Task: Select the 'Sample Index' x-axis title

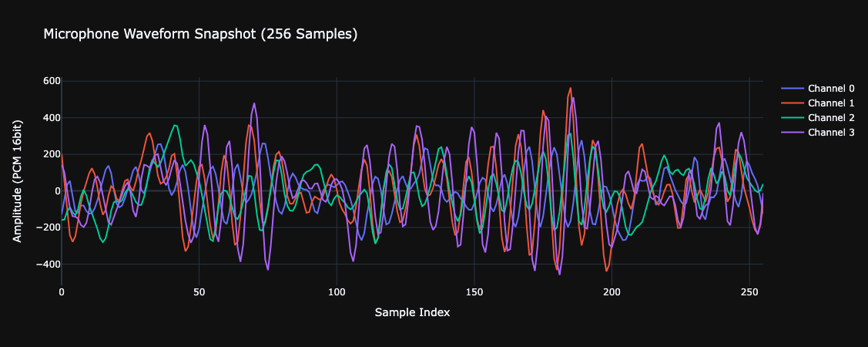Action: [x=412, y=312]
